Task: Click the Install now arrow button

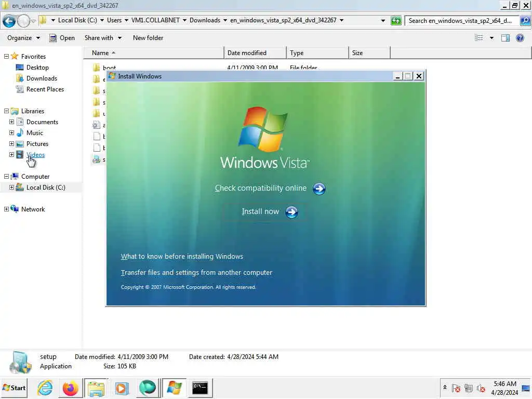Action: coord(291,212)
